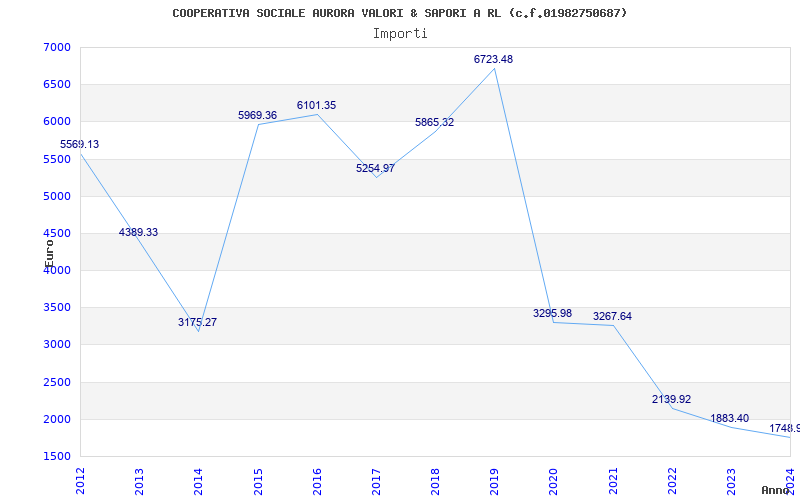
Task: Select data label 5865.32
Action: 435,122
